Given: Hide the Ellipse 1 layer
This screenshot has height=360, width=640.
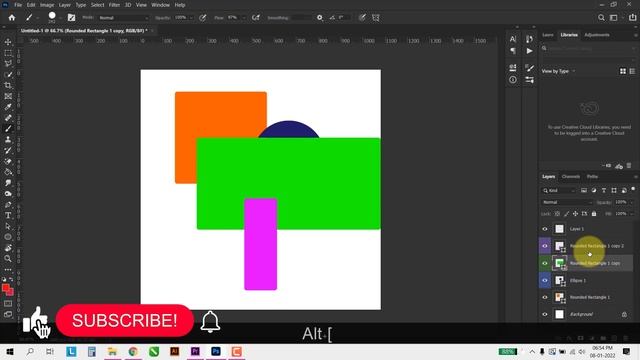Looking at the screenshot, I should pyautogui.click(x=545, y=280).
